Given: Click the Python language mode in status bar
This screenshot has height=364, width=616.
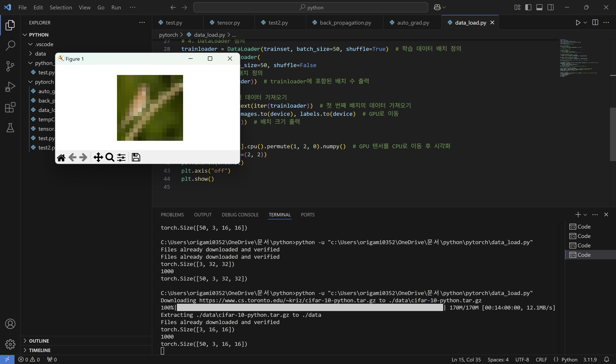Looking at the screenshot, I should pyautogui.click(x=569, y=359).
